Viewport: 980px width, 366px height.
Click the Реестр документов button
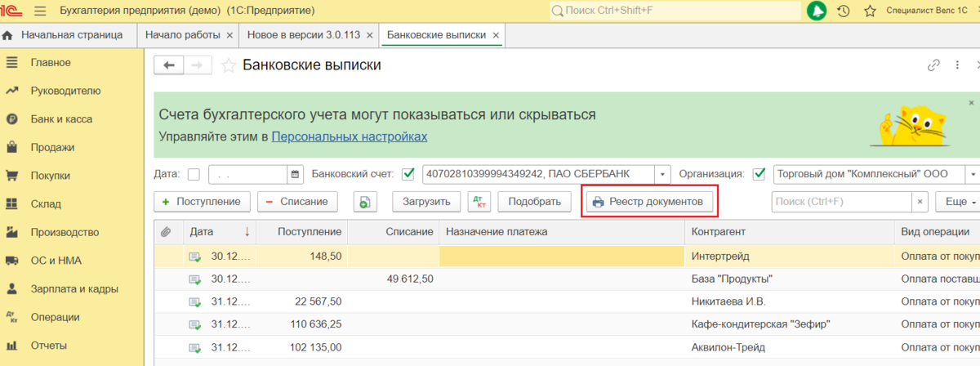click(x=650, y=202)
